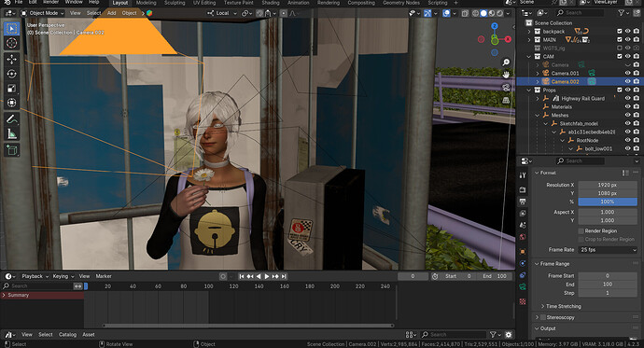Image resolution: width=644 pixels, height=348 pixels.
Task: Collapse the Output panel
Action: (x=537, y=328)
